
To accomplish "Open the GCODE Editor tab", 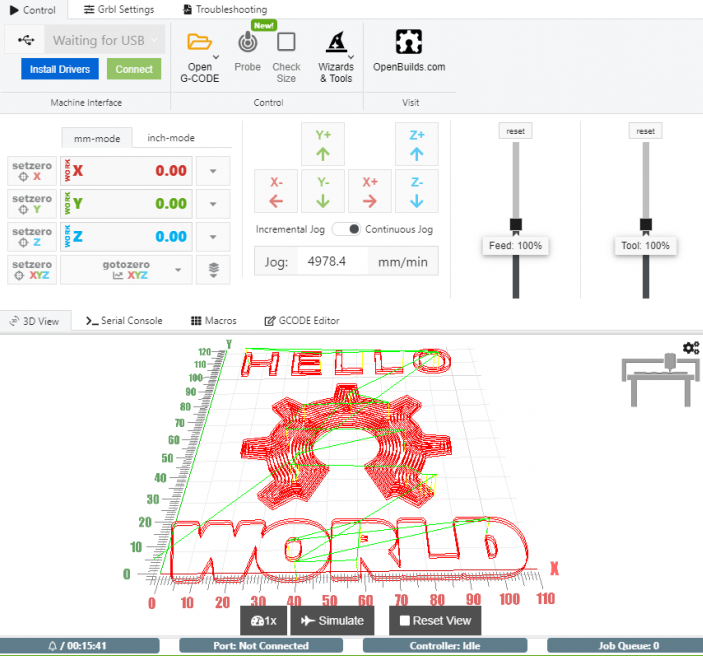I will (302, 321).
